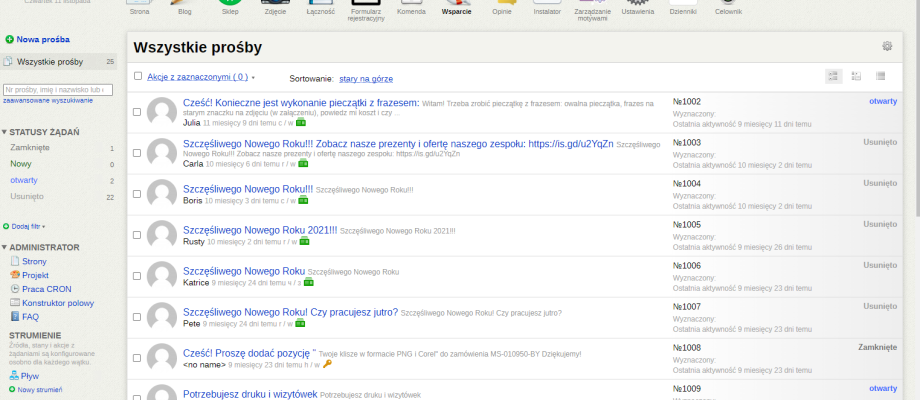Check the box for Julia's request
This screenshot has width=920, height=400.
point(138,112)
